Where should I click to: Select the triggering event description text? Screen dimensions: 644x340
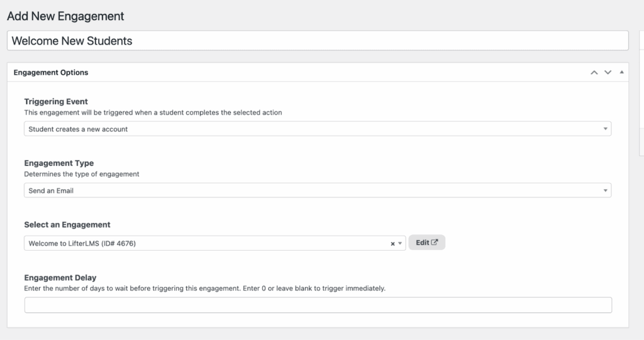(153, 112)
